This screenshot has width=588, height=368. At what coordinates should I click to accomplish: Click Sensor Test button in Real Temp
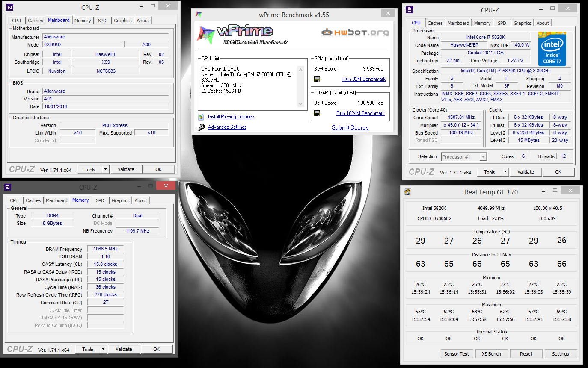[457, 354]
